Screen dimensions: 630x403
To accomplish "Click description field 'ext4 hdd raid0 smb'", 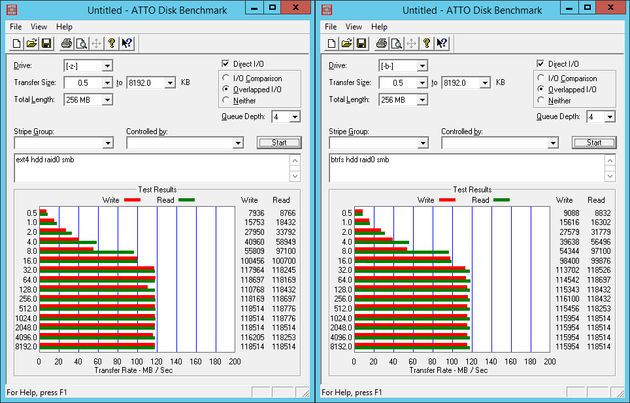I will (151, 168).
